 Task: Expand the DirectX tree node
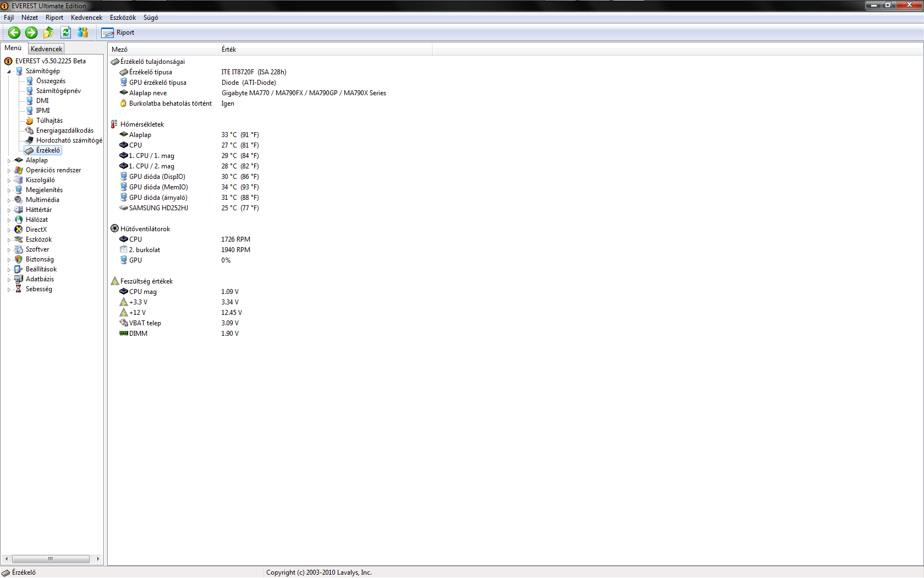click(x=9, y=230)
